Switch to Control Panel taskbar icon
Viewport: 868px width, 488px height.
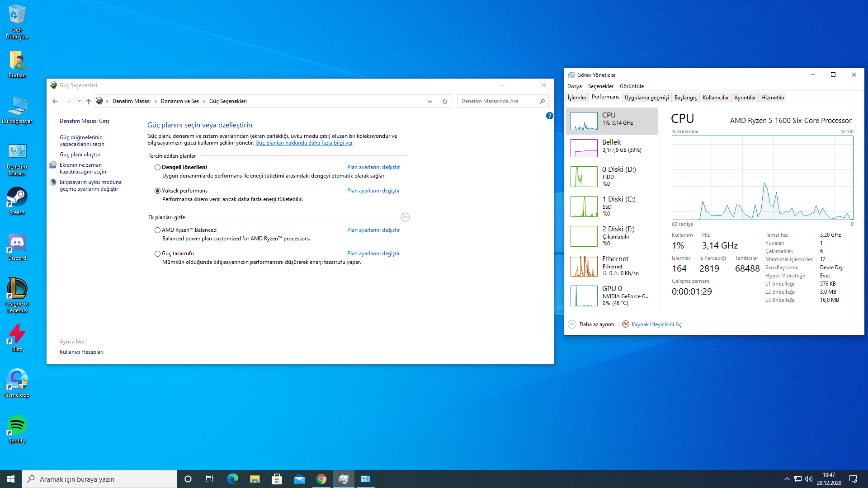(x=366, y=479)
